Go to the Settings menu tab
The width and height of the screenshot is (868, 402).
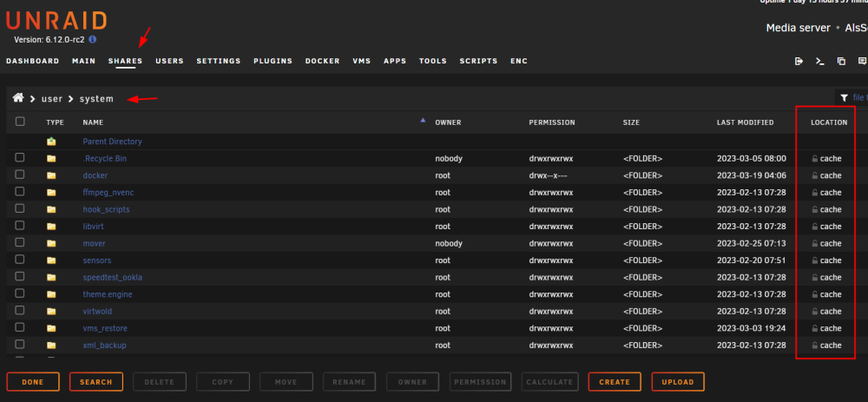coord(219,61)
